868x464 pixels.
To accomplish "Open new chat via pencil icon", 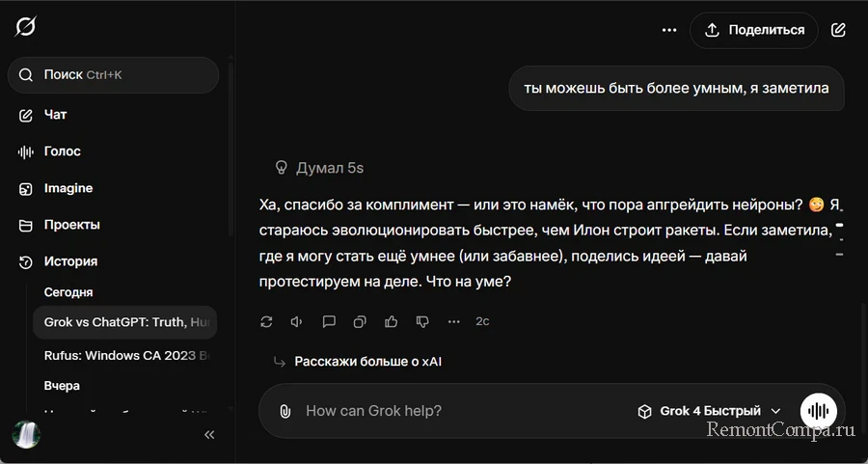I will [x=838, y=30].
